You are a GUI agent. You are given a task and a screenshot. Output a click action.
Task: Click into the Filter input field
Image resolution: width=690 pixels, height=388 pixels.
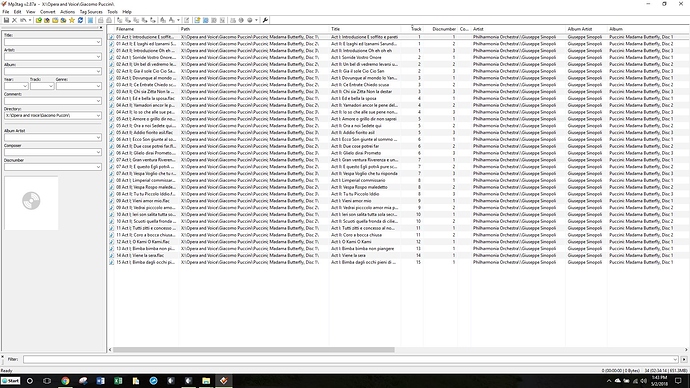pos(350,359)
